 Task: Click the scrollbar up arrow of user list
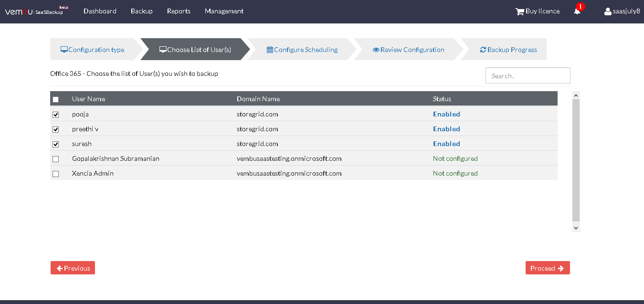[x=576, y=95]
